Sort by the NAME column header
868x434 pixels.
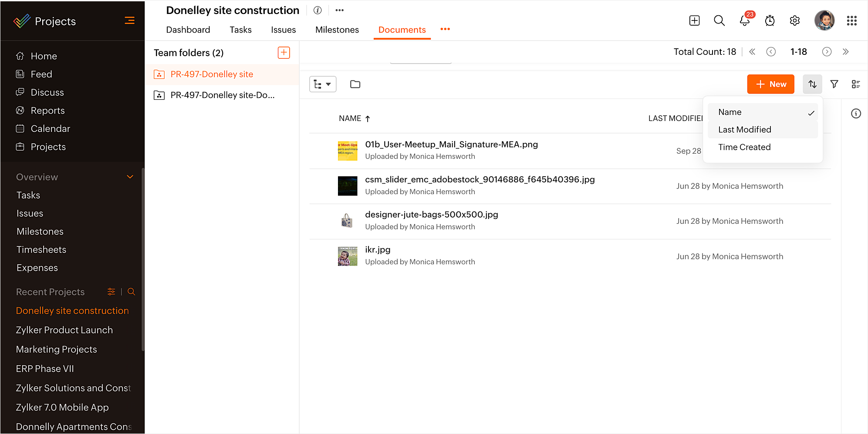pos(355,118)
